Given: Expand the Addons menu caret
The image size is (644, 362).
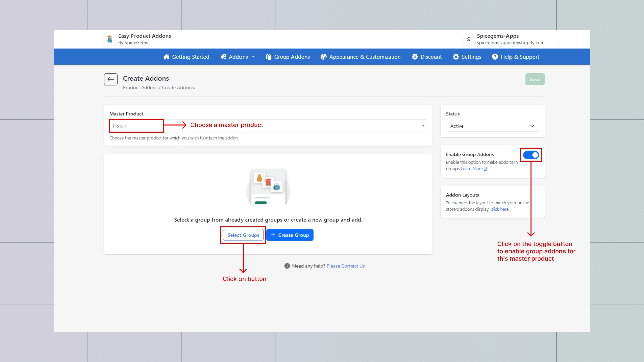Looking at the screenshot, I should [x=253, y=57].
